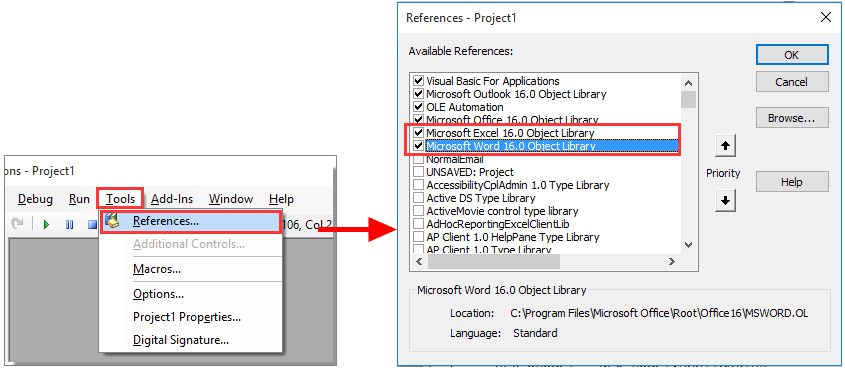Viewport: 845px width, 370px height.
Task: Check AP Client 1.0 HelpPane Type Library
Action: (x=418, y=237)
